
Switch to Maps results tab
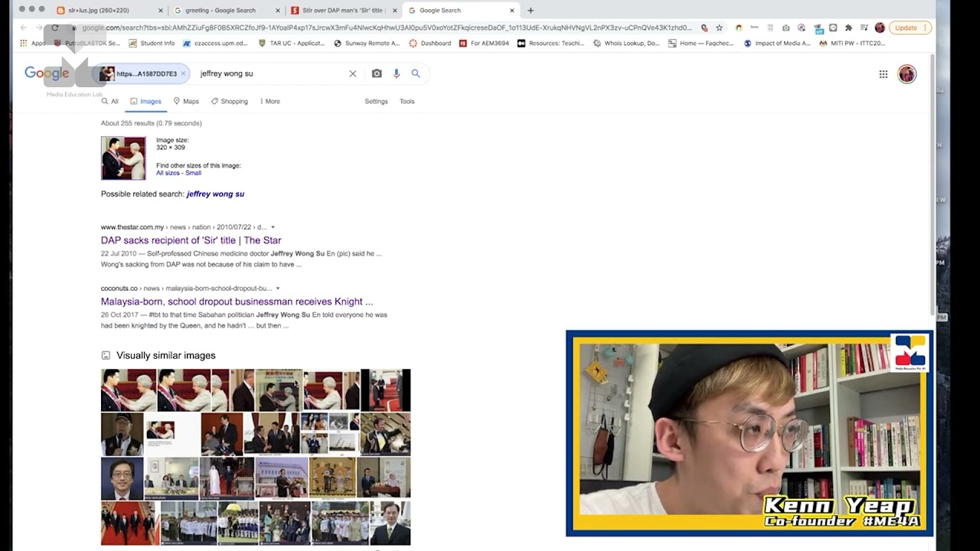tap(186, 101)
